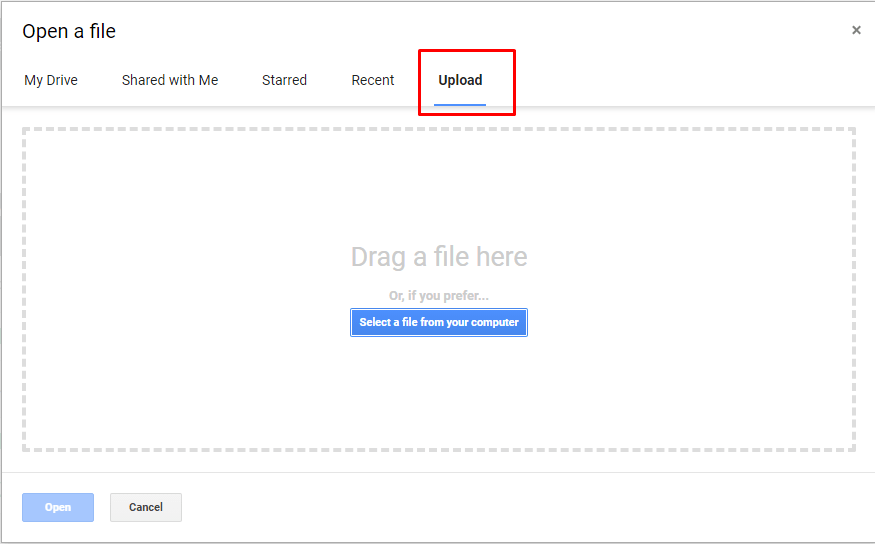The height and width of the screenshot is (544, 875).
Task: Click the tab strip between Starred and Recent
Action: coord(329,80)
